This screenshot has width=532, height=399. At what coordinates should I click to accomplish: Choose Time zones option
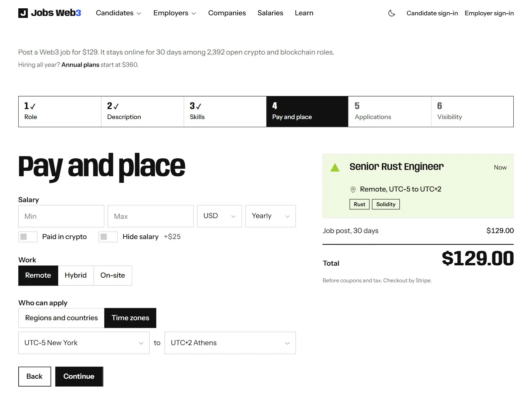point(130,318)
